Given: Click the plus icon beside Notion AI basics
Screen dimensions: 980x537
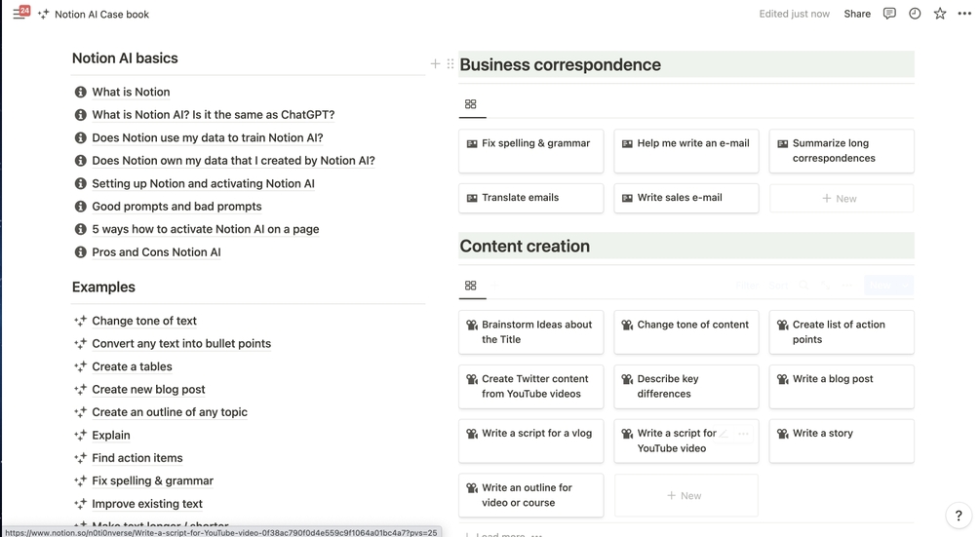Looking at the screenshot, I should [x=435, y=64].
